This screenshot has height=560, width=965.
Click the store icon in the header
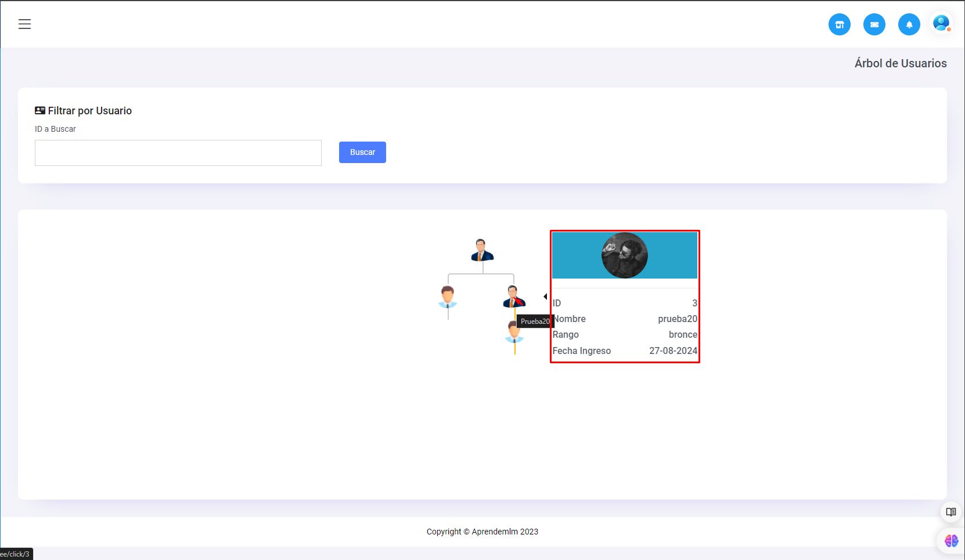[x=839, y=24]
